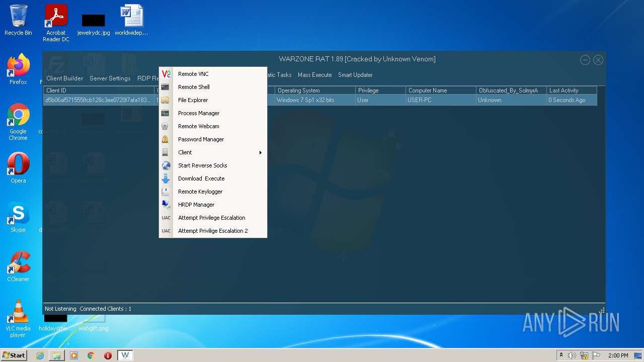Click the volume speaker tray icon
The width and height of the screenshot is (644, 362).
point(572,355)
